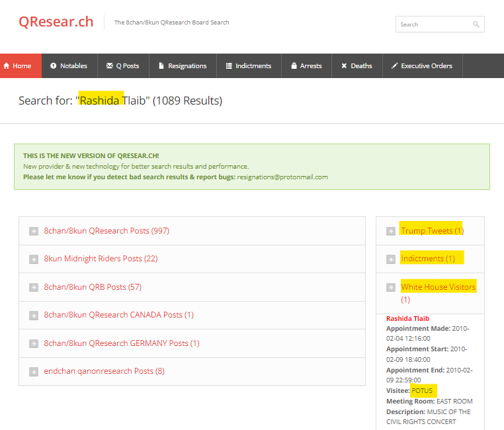
Task: Click the Indictments list icon
Action: tap(229, 65)
